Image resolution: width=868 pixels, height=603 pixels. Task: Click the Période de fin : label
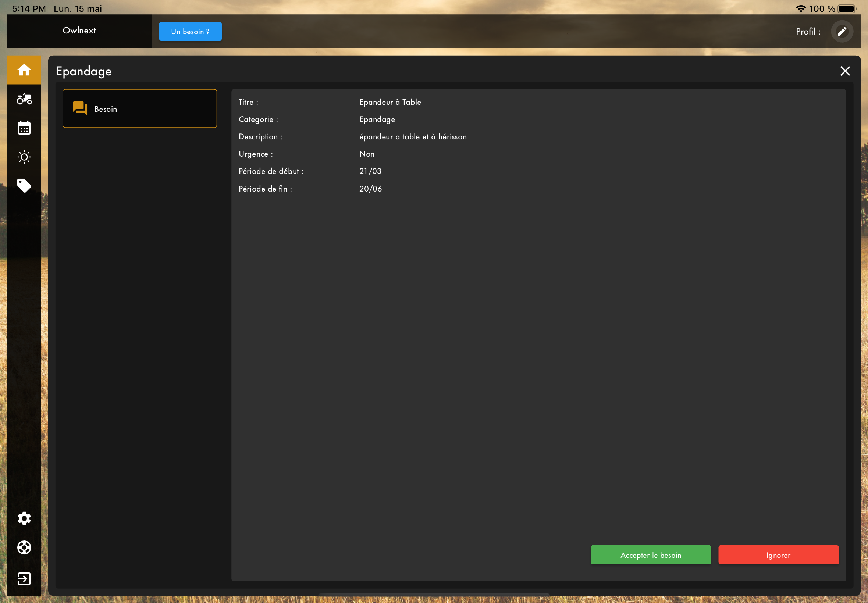(265, 189)
